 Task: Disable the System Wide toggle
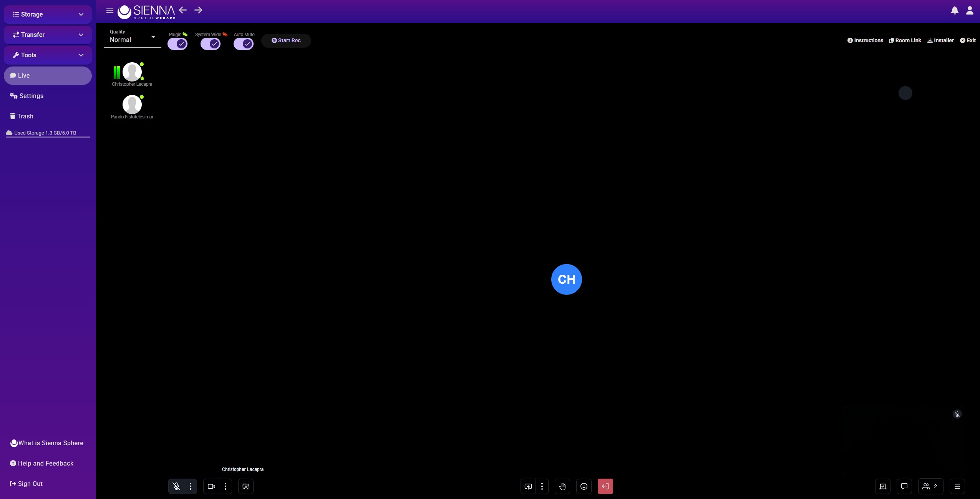click(211, 44)
